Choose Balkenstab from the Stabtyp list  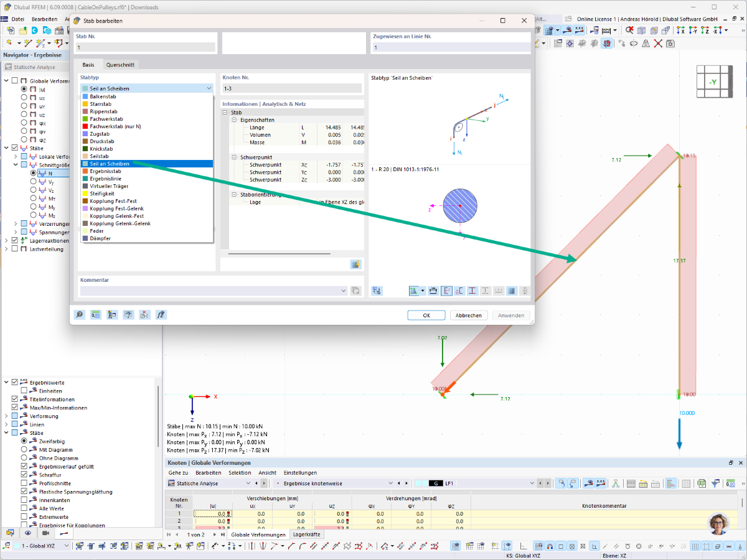pyautogui.click(x=147, y=96)
